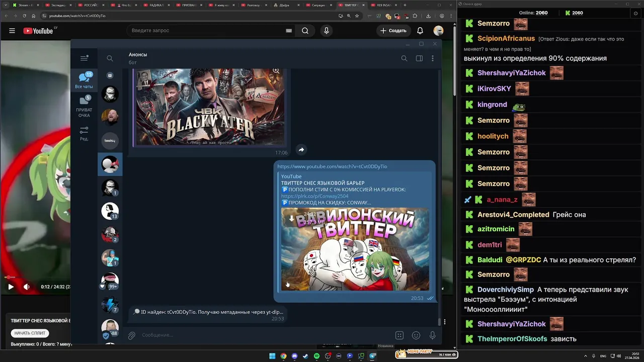Image resolution: width=644 pixels, height=362 pixels.
Task: Open on-screen keyboard in YouTube search
Action: pyautogui.click(x=289, y=31)
